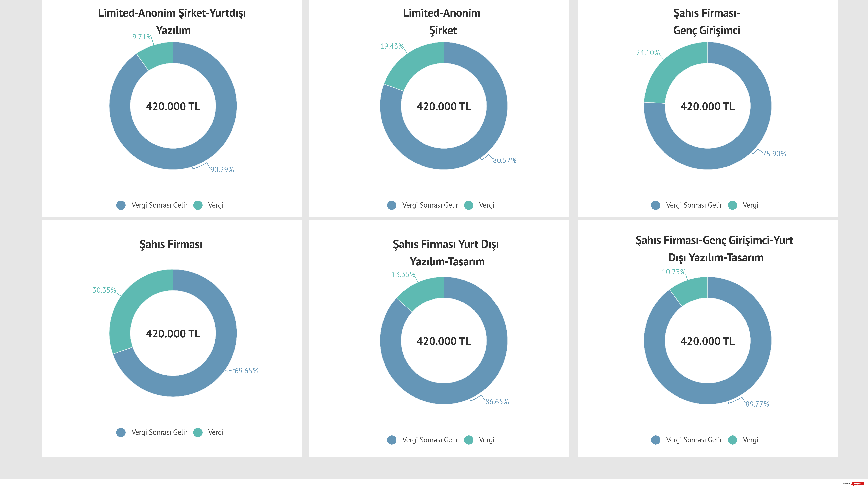Click title 'Şahıs Firması-Genç Girişimci-Yurt Dışı Yazılım-Tasarım'
The image size is (868, 488).
(715, 249)
